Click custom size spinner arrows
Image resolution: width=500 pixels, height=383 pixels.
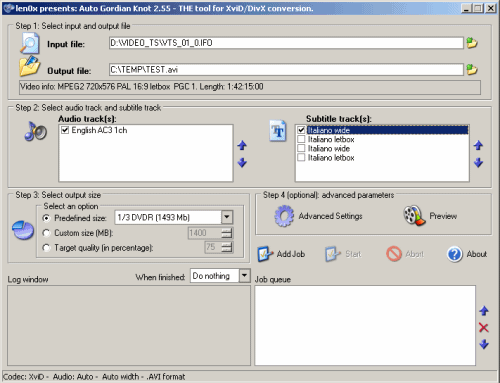(227, 233)
